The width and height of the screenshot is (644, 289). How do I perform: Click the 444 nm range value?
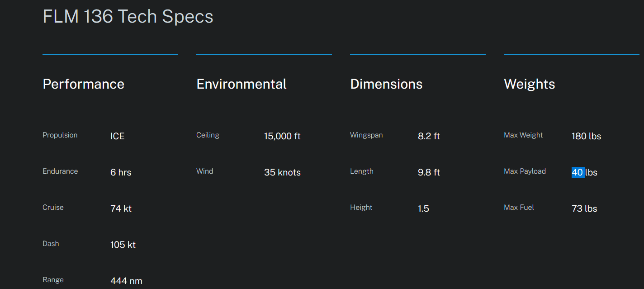pos(126,281)
